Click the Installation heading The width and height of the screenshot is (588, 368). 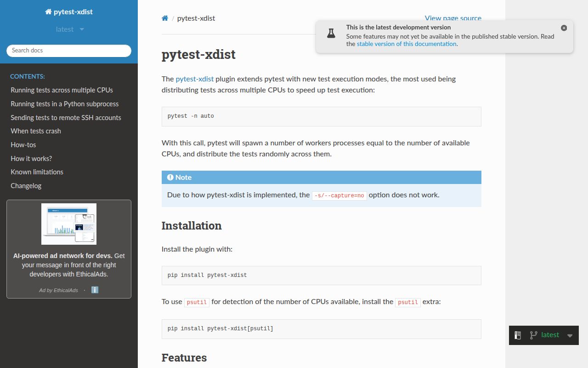click(192, 226)
